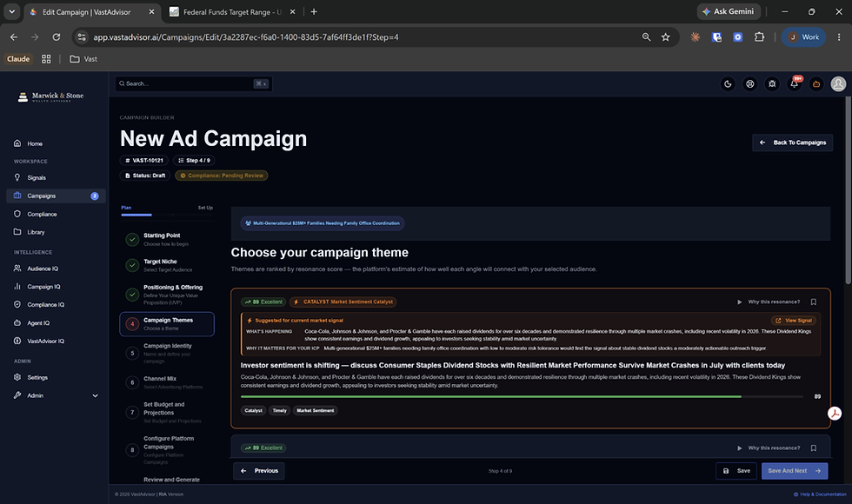Click the Multi-Generational $25M+ Families audience chip
The width and height of the screenshot is (852, 504).
coord(323,223)
